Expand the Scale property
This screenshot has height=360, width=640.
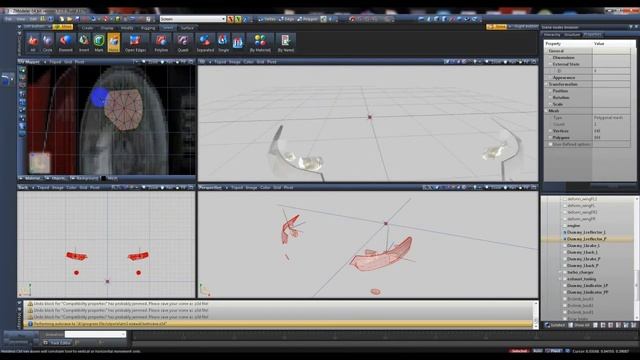click(x=550, y=104)
